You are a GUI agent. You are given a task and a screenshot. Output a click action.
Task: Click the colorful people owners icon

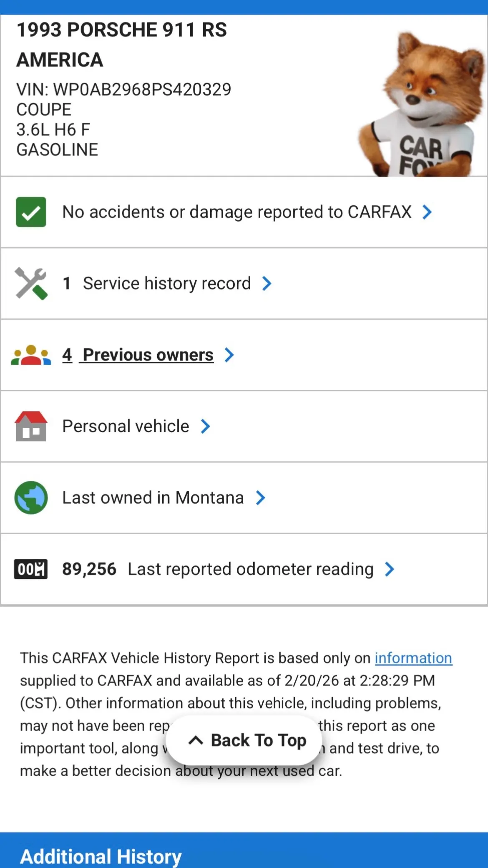click(31, 355)
